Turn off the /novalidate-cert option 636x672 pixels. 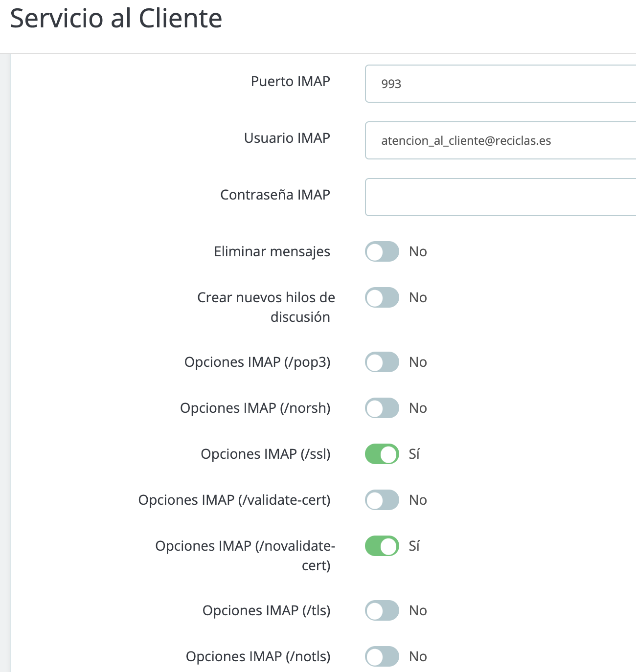(x=382, y=546)
